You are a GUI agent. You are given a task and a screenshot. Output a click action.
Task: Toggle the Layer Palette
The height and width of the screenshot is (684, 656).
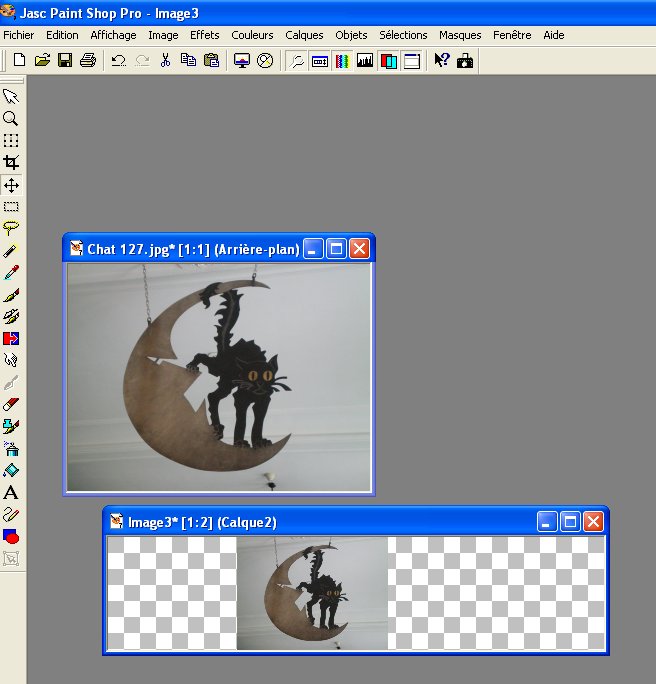389,60
